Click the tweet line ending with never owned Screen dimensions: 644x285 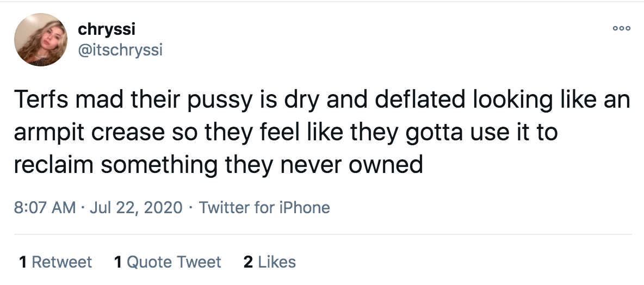tap(218, 164)
